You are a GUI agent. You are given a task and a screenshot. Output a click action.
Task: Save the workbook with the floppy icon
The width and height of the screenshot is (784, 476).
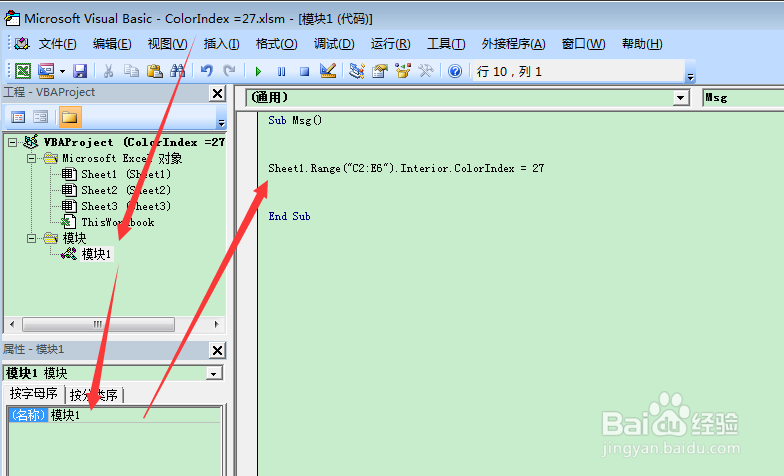[x=80, y=71]
